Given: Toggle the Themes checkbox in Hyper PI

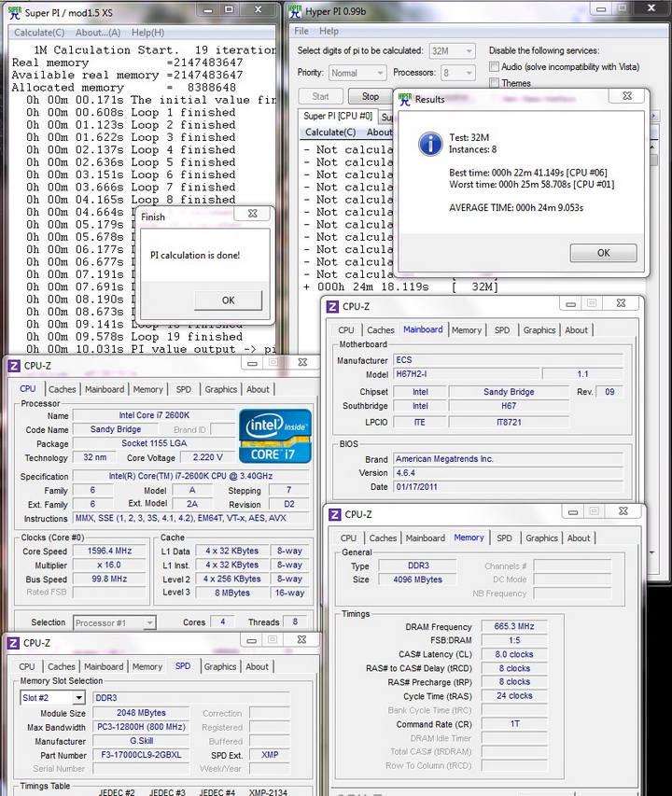Looking at the screenshot, I should (494, 83).
